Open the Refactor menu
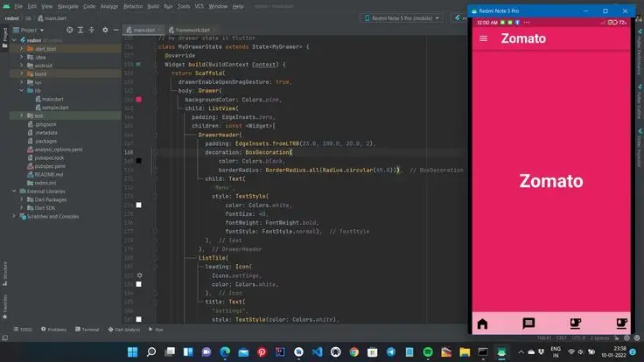The width and height of the screenshot is (644, 362). (x=133, y=6)
